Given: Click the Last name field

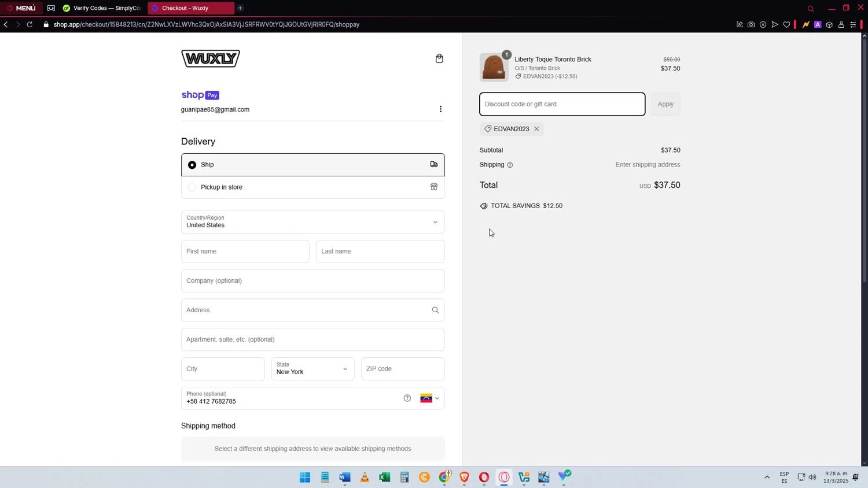Looking at the screenshot, I should (x=380, y=252).
